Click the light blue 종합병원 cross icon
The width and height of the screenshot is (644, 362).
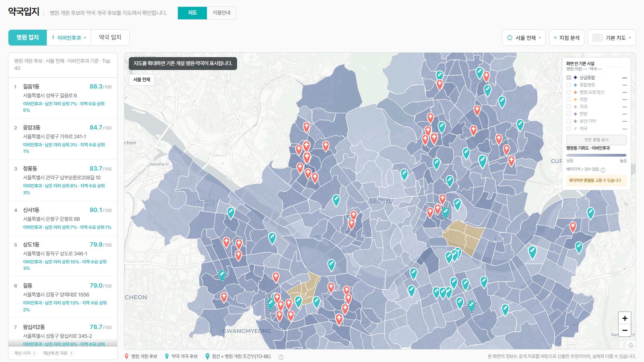pos(575,85)
